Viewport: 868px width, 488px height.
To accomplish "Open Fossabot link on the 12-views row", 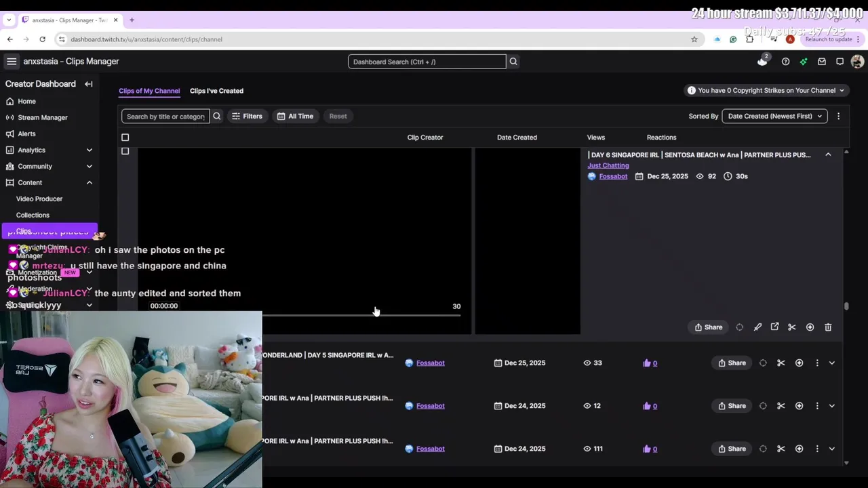I will coord(431,406).
